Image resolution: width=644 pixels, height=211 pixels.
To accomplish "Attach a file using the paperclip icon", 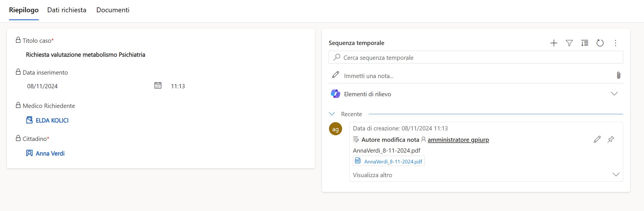I will click(x=619, y=75).
